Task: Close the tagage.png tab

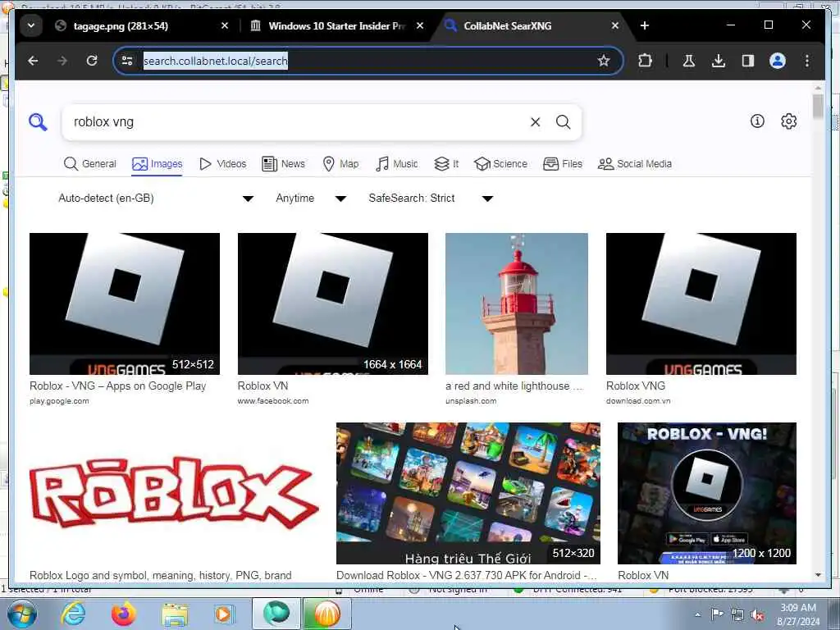Action: pyautogui.click(x=225, y=25)
